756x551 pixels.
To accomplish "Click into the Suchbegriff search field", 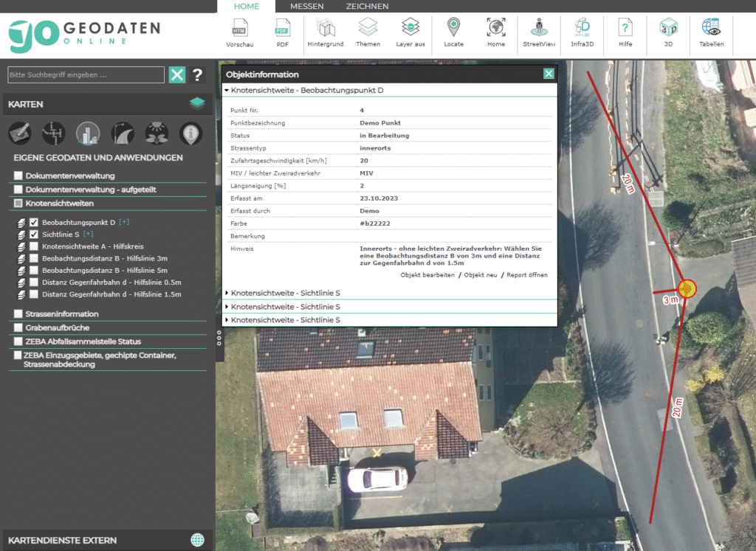I will (86, 74).
